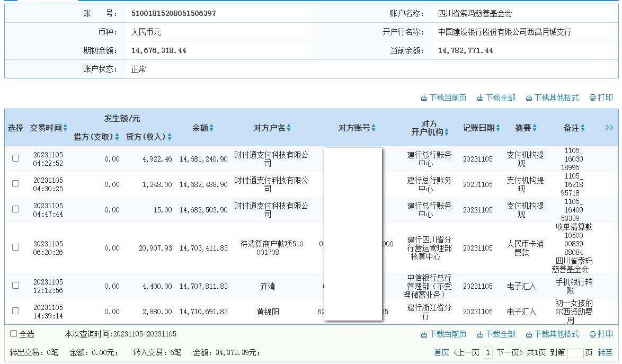Click top 打印 print link
The height and width of the screenshot is (364, 622).
[601, 97]
